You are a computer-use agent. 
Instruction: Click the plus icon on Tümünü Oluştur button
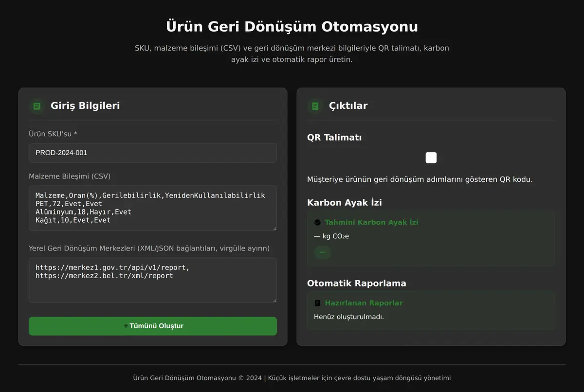126,326
